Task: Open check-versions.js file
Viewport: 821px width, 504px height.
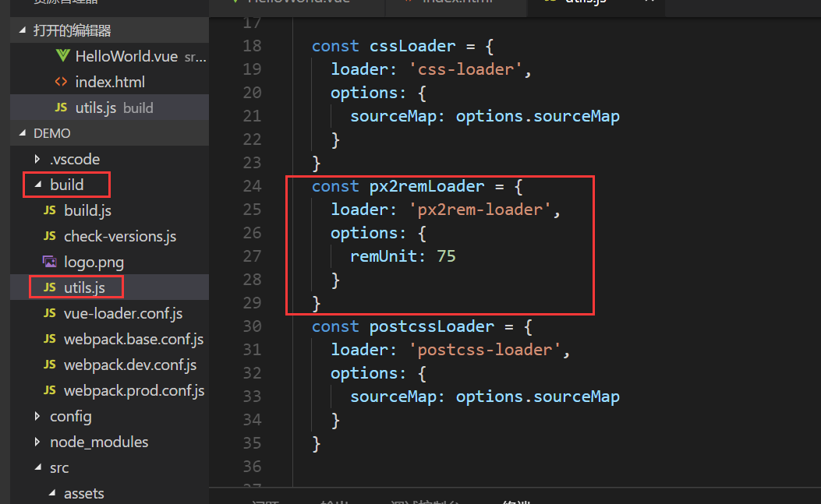Action: coord(109,236)
